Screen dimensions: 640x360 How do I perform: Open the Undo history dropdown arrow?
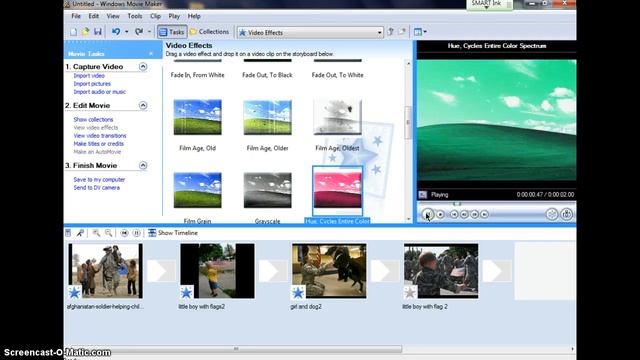tap(127, 32)
